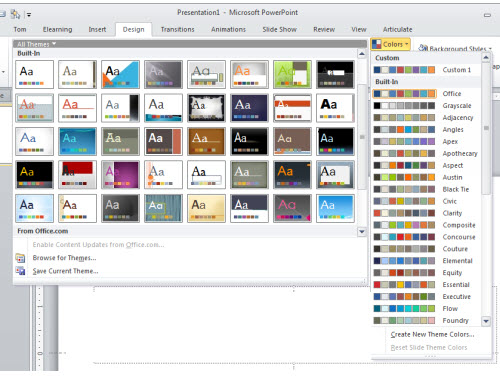Apply the green theme with brown square

[292, 74]
